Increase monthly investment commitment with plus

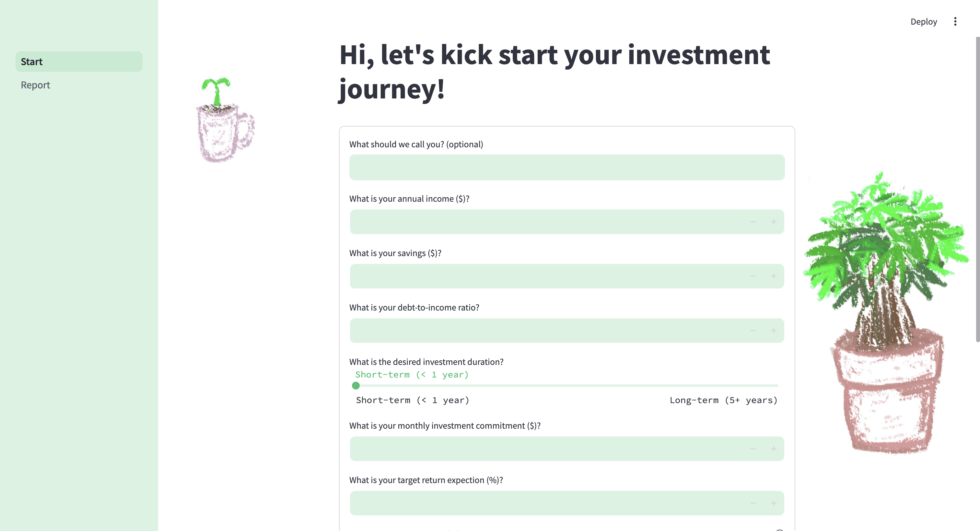pyautogui.click(x=774, y=449)
